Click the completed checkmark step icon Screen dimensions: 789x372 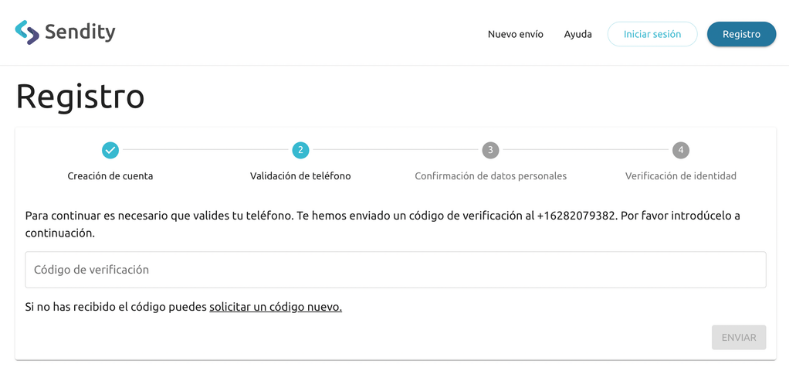click(x=110, y=150)
